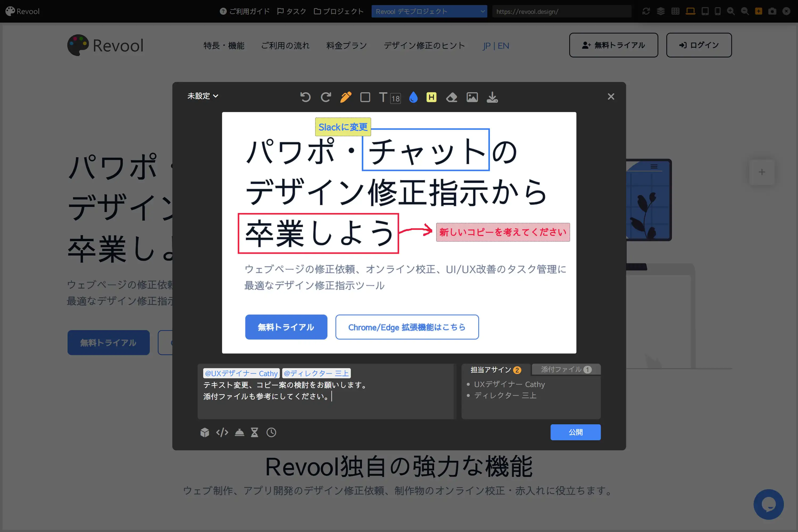Open the blue droplet color picker
This screenshot has width=798, height=532.
coord(413,97)
